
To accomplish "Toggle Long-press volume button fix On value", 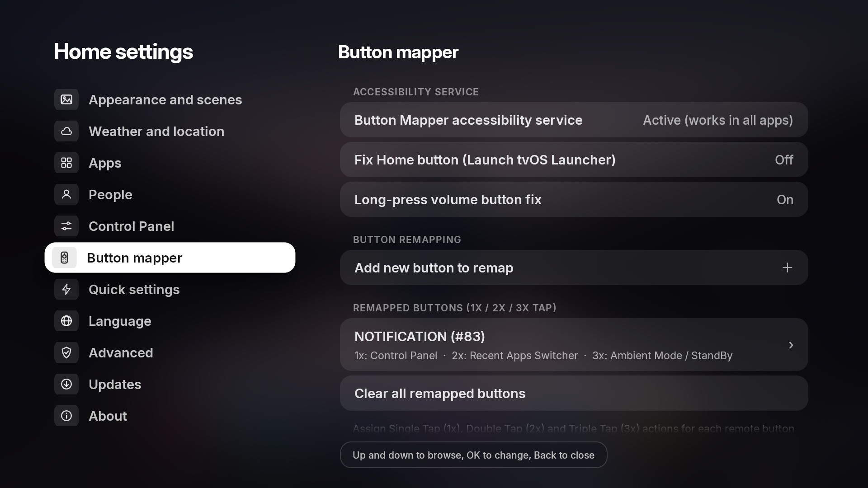I will (785, 200).
